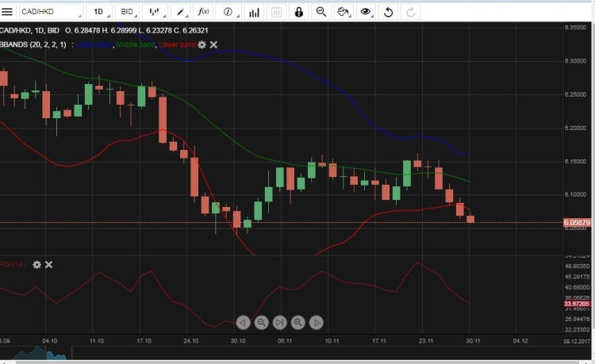Viewport: 595px width, 364px height.
Task: Remove the BBANDS indicator with X
Action: (213, 44)
